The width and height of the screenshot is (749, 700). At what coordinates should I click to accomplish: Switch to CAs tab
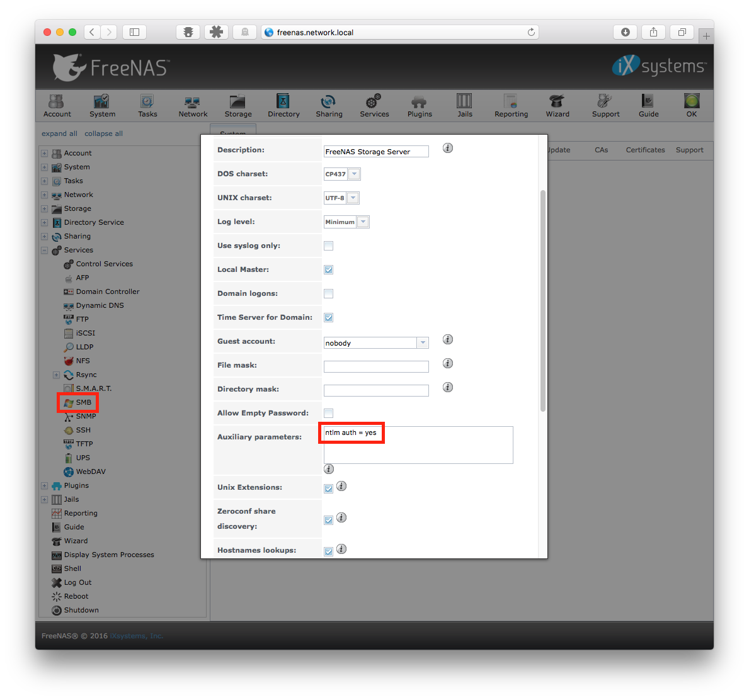[601, 150]
